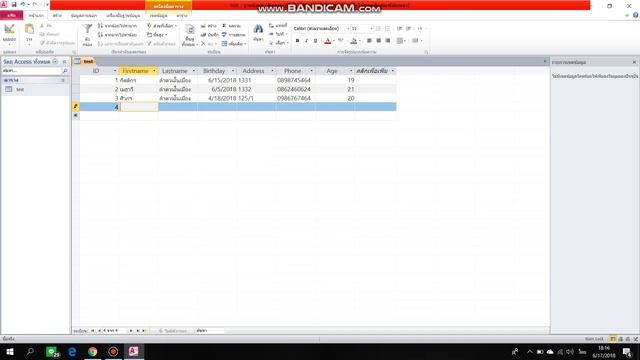
Task: Click Bandicam record icon in taskbar
Action: point(113,351)
